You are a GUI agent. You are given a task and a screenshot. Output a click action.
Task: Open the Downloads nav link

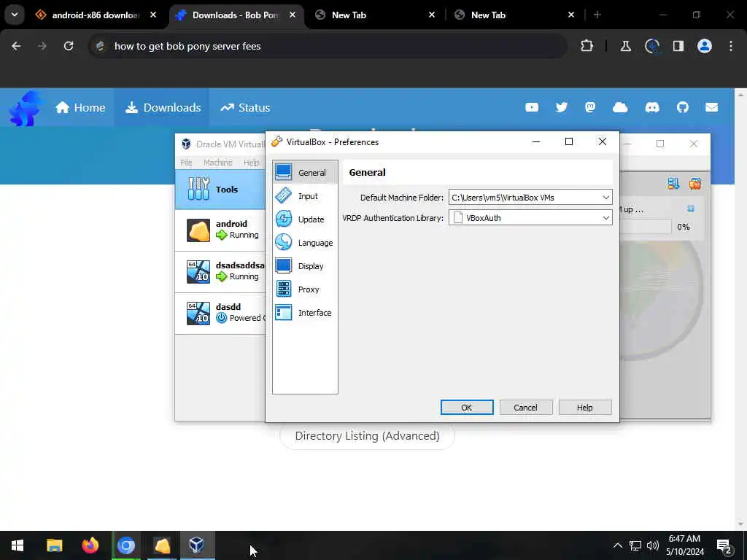coord(163,108)
